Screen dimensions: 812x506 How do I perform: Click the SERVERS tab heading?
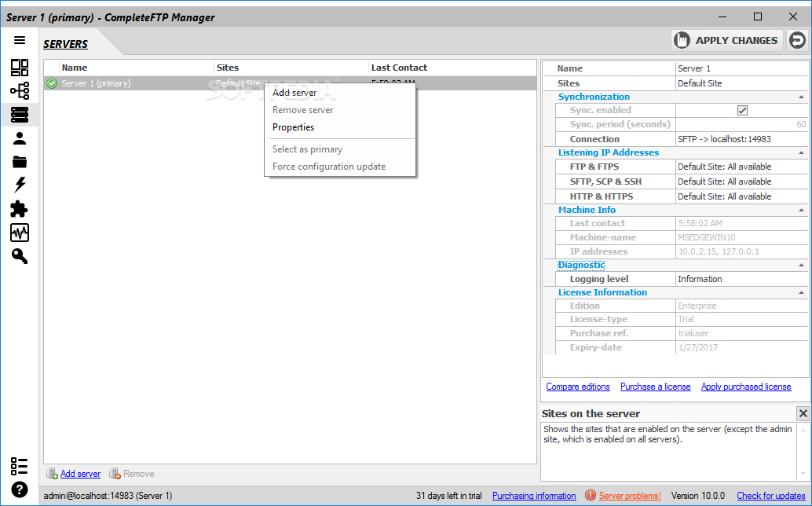click(x=65, y=44)
